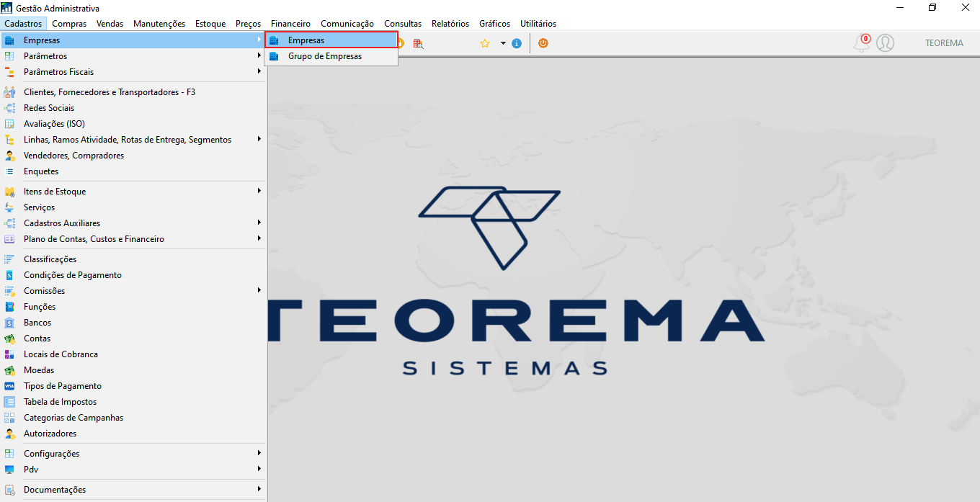
Task: Expand the Itens de Estoque submenu arrow
Action: pos(259,191)
